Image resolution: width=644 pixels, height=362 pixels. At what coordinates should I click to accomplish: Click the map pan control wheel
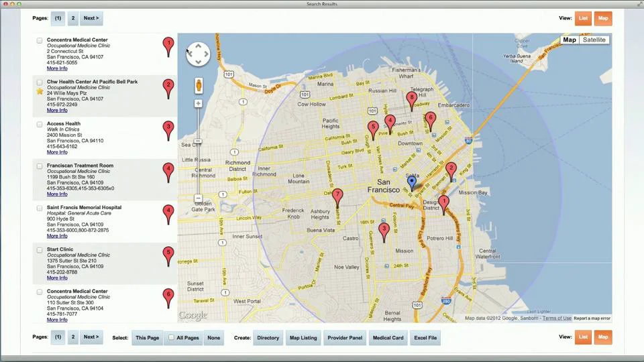pos(198,54)
